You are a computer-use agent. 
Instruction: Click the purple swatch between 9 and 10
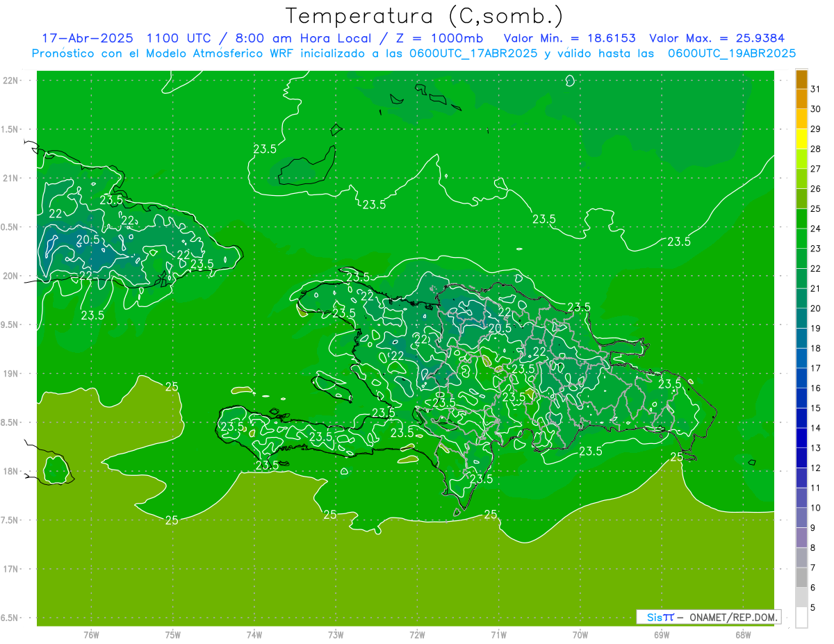coord(801,518)
